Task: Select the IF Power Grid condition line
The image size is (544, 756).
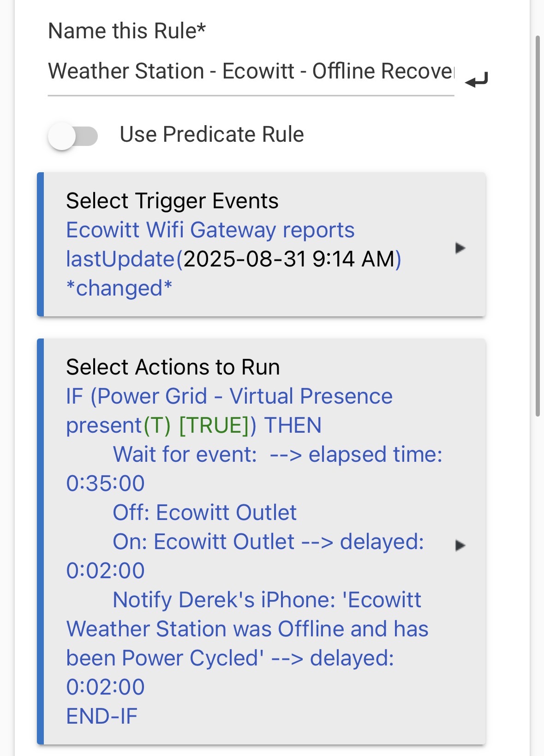Action: [x=229, y=397]
